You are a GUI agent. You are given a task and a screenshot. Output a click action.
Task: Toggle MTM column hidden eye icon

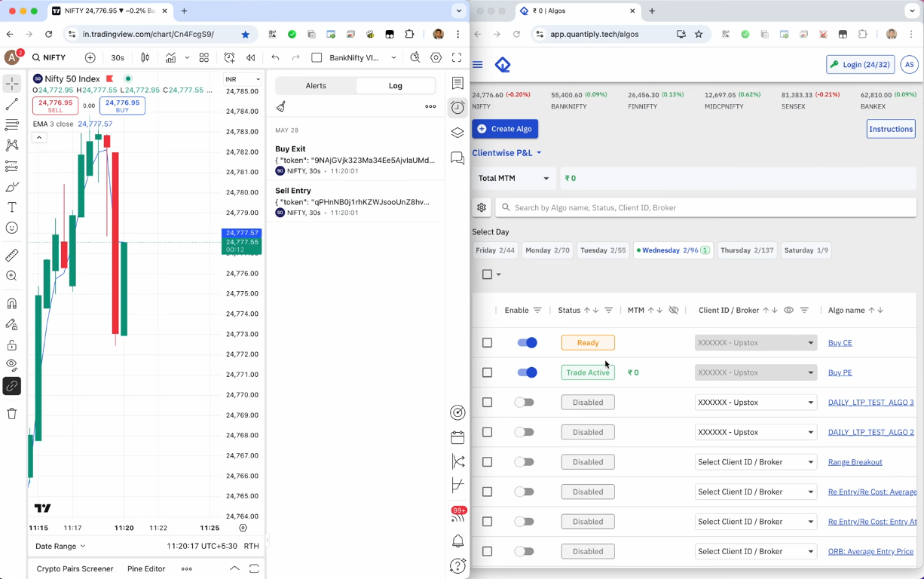[674, 310]
